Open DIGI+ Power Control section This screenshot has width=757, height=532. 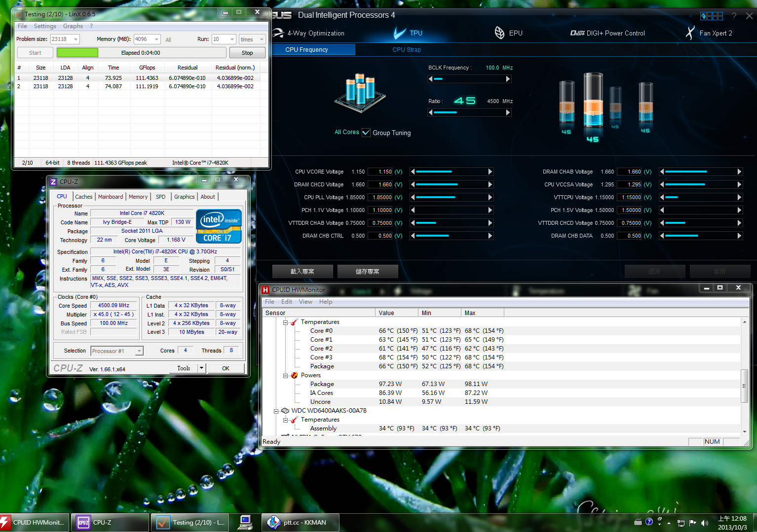[x=607, y=33]
